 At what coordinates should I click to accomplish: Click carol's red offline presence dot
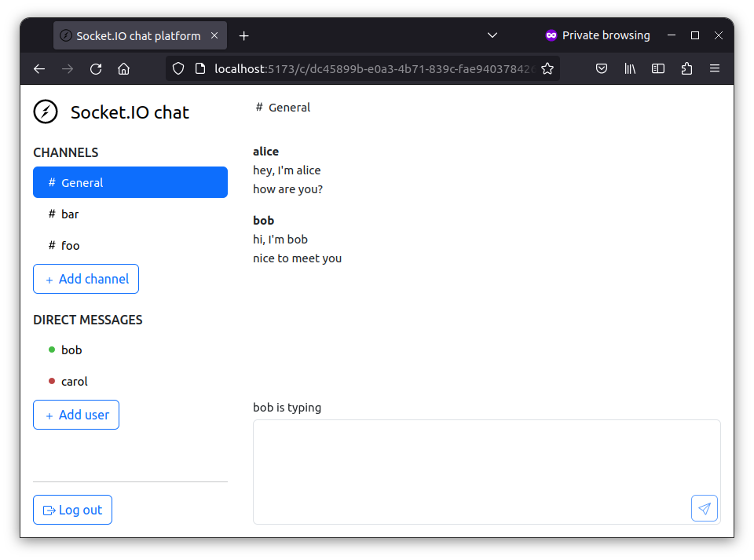pos(51,381)
